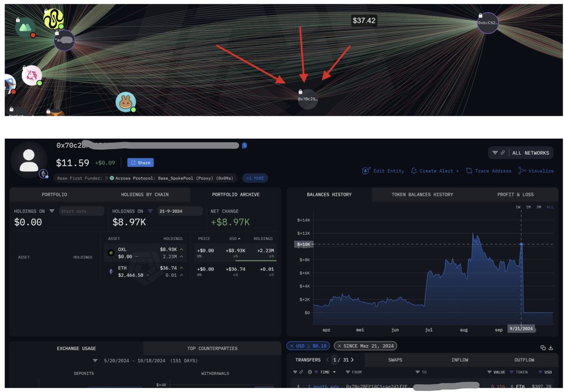Viewport: 564px width, 392px height.
Task: Open the TOP COUNTERPARTIES tab
Action: [x=212, y=348]
